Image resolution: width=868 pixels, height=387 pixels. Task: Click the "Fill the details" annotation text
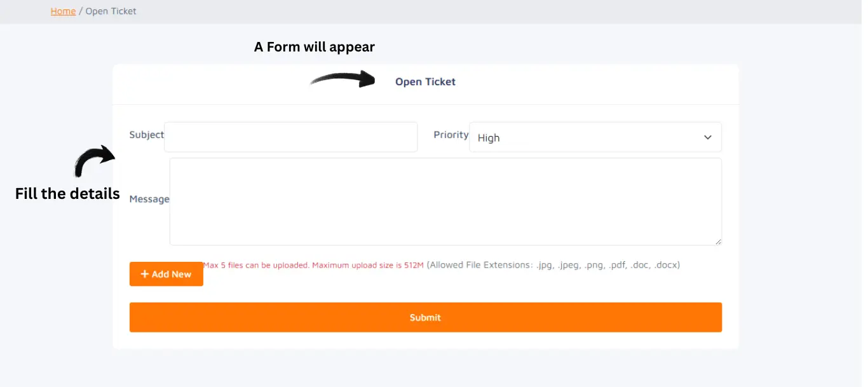(67, 194)
